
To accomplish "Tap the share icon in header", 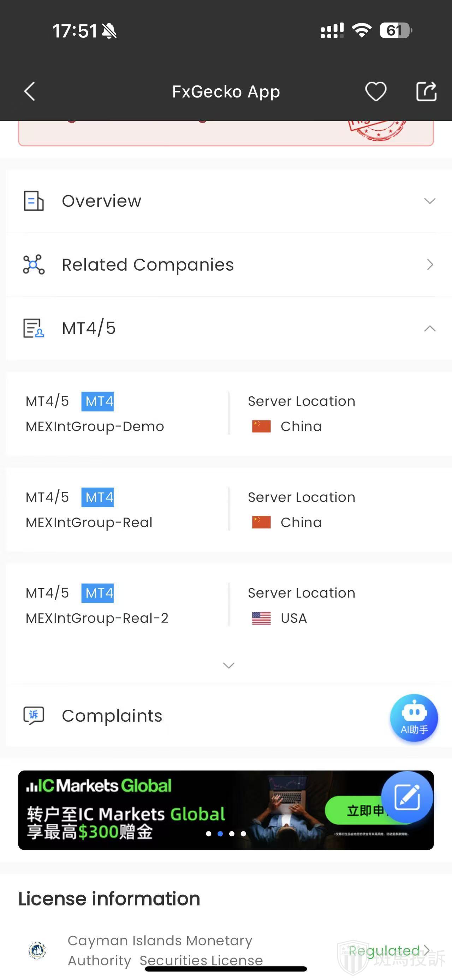I will coord(426,92).
